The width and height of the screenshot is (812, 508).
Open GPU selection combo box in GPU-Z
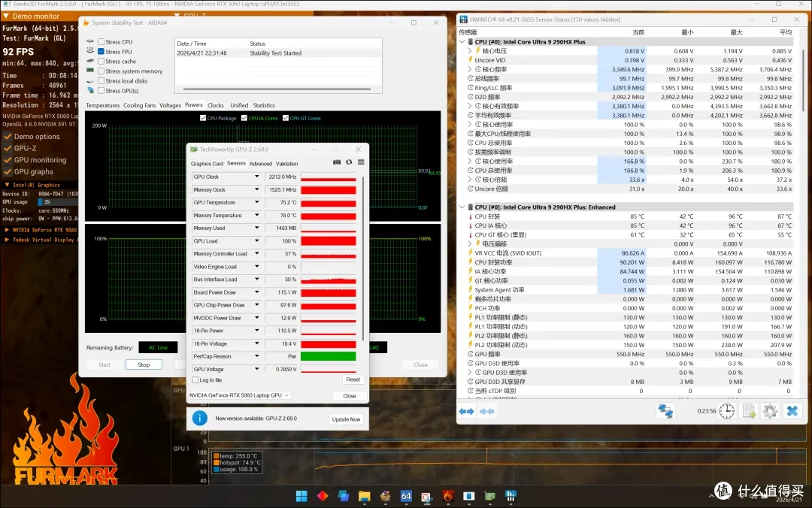[239, 395]
